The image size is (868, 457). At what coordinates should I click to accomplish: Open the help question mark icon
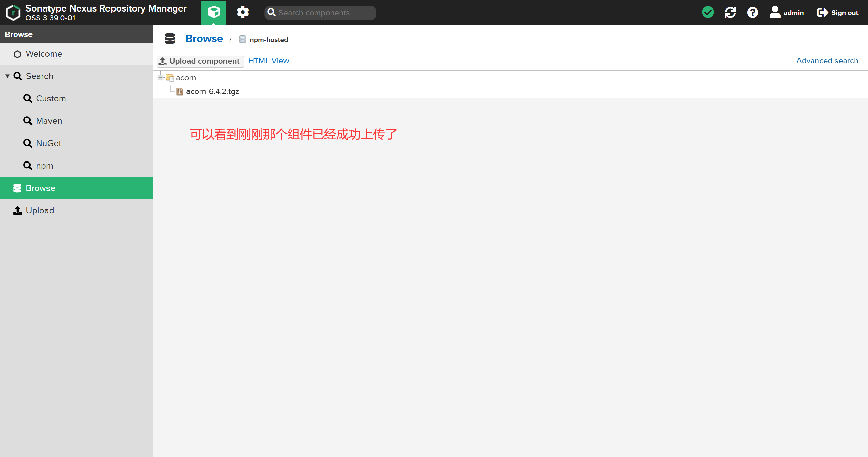pyautogui.click(x=752, y=13)
